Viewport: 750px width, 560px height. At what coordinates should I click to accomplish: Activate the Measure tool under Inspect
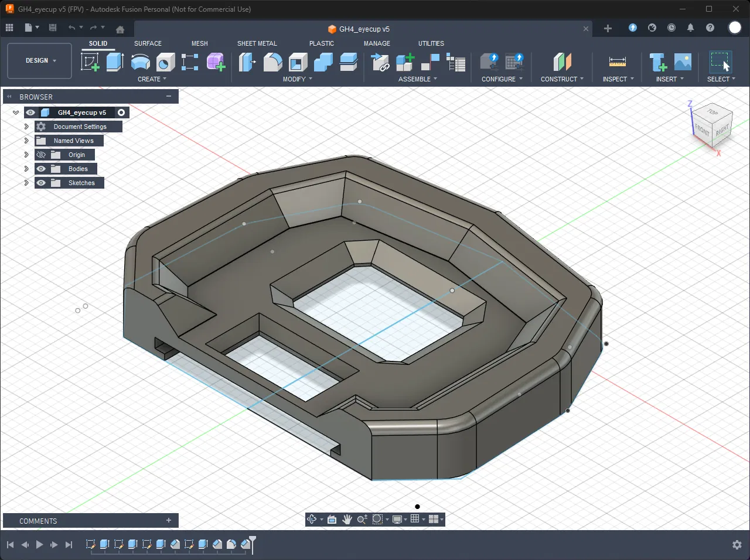point(618,62)
